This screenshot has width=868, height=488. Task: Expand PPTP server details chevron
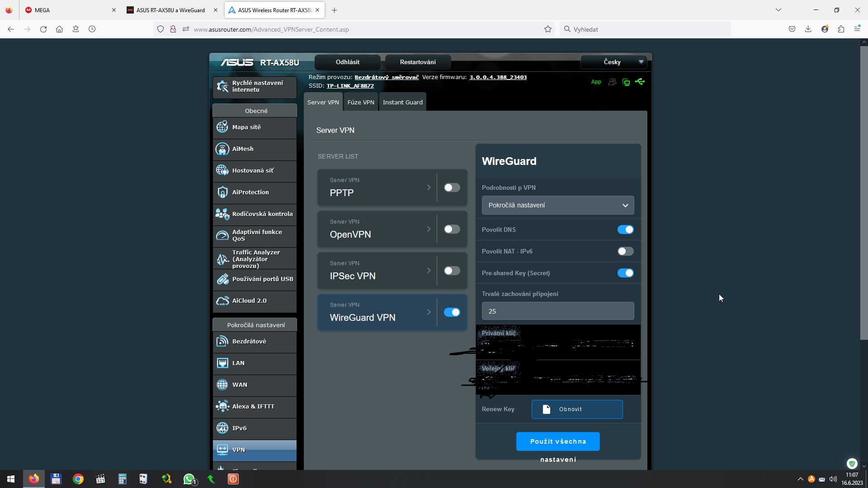[x=429, y=188]
